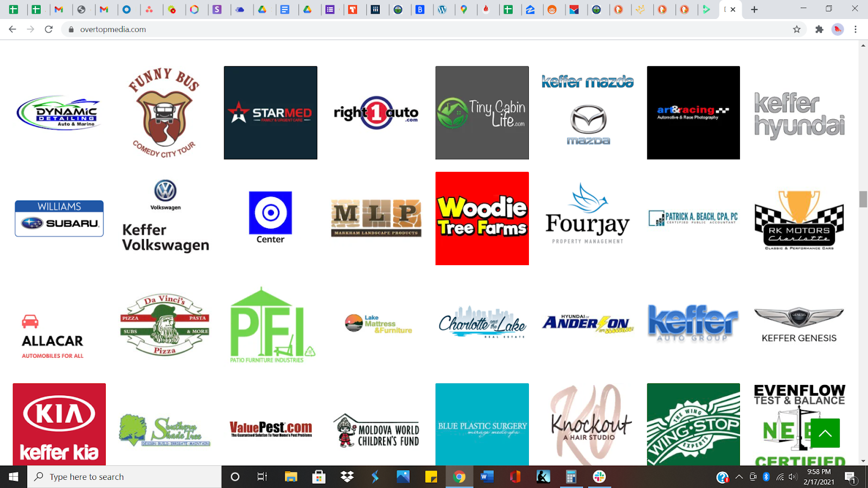Click the Lake Mattress & Furniture logo
The image size is (868, 488).
tap(379, 324)
